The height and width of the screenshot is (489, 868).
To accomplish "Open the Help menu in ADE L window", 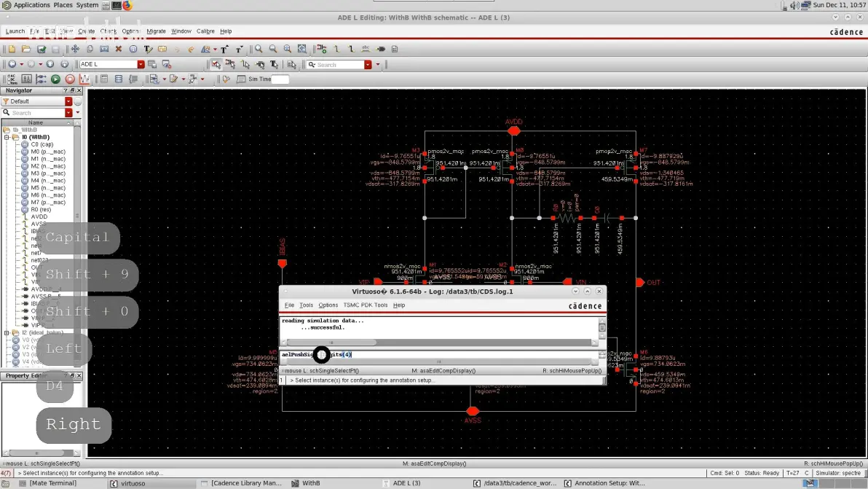I will (x=226, y=31).
